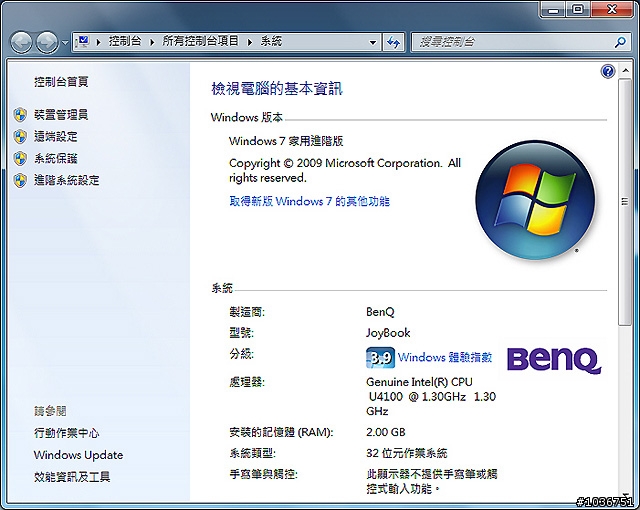640x510 pixels.
Task: Click the computer icon in the address bar
Action: [x=84, y=41]
